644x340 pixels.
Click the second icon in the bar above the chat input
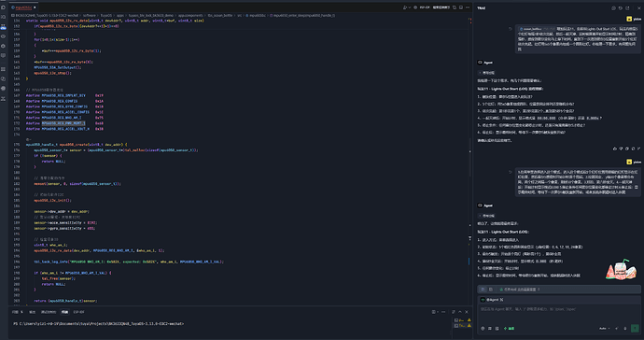click(x=491, y=290)
